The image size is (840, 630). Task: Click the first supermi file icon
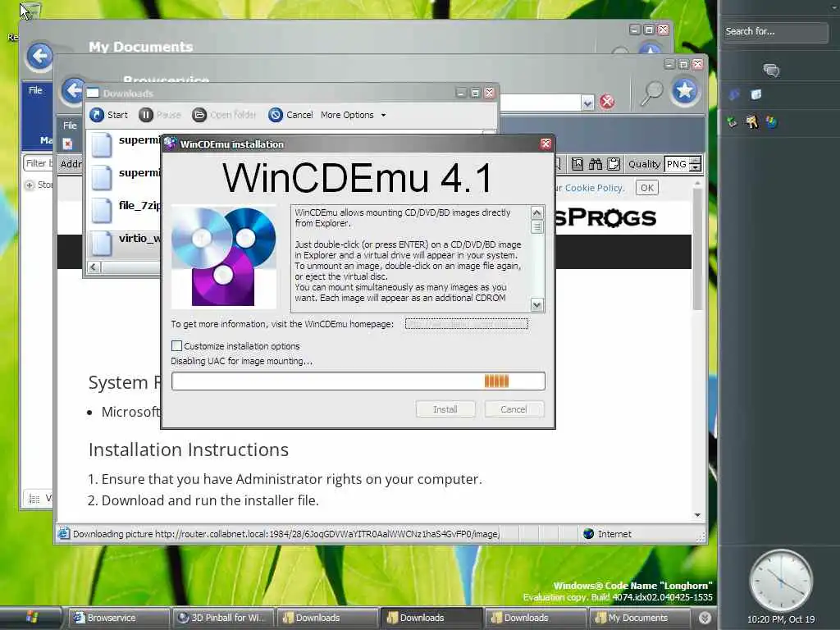coord(101,144)
